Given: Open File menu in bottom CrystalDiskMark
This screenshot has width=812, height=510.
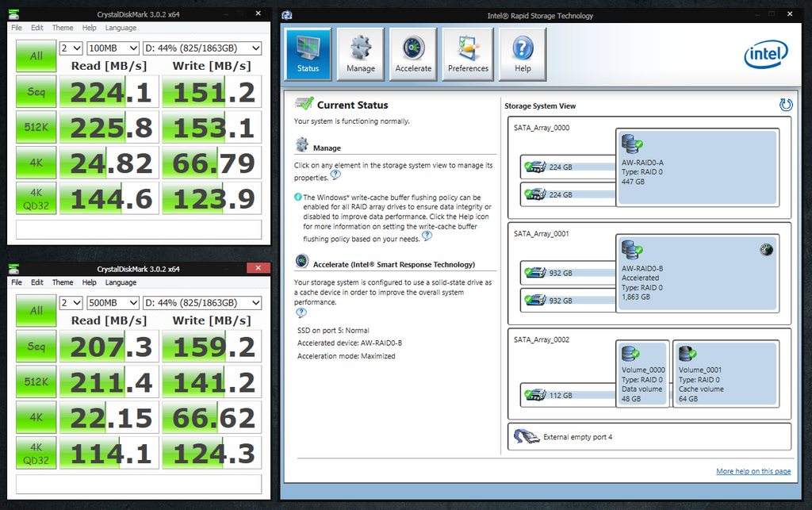Looking at the screenshot, I should (17, 282).
